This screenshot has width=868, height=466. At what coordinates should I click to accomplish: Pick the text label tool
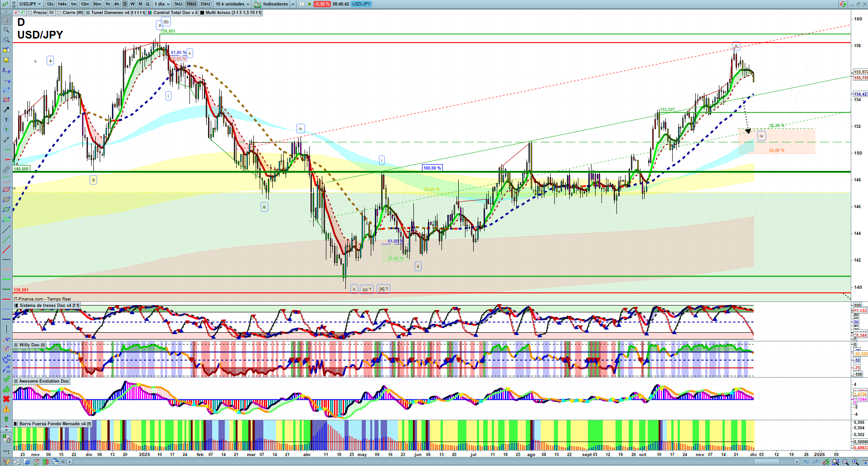tap(6, 120)
